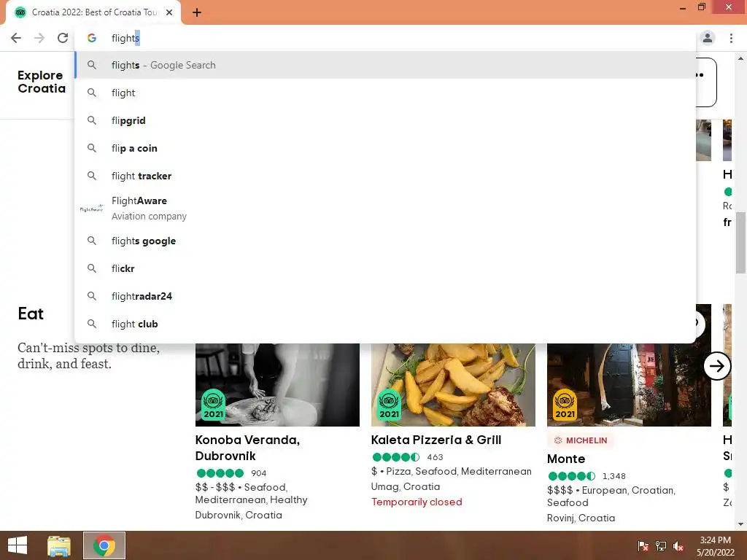Select the 'flights google' suggestion
Viewport: 747px width, 560px height.
[385, 241]
